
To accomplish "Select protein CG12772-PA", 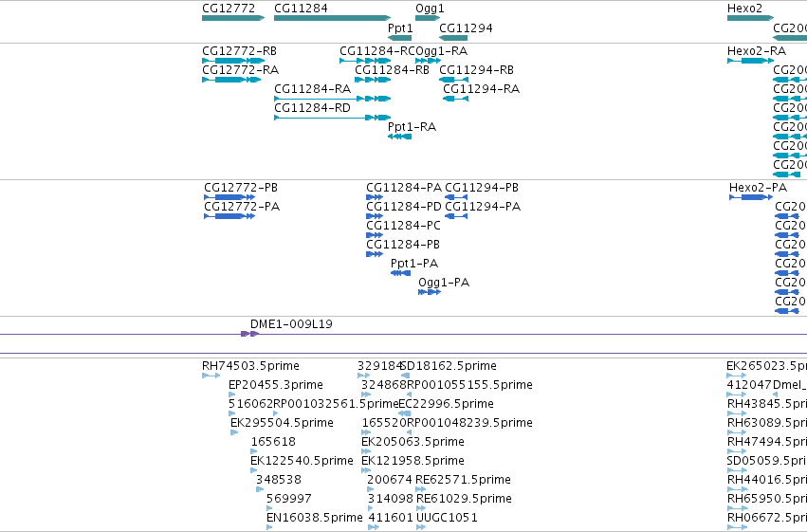I will (x=229, y=216).
